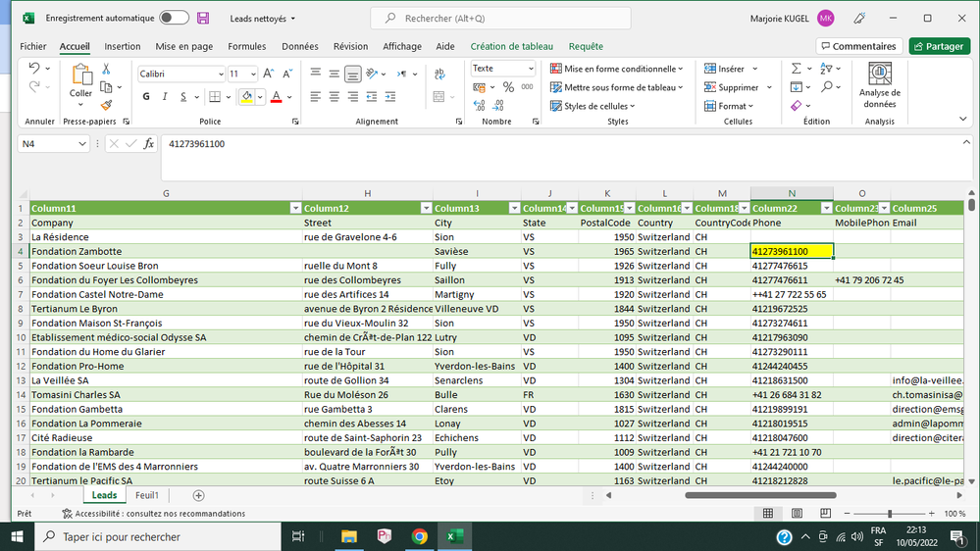Click the insert function fx icon
This screenshot has height=551, width=980.
tap(149, 144)
